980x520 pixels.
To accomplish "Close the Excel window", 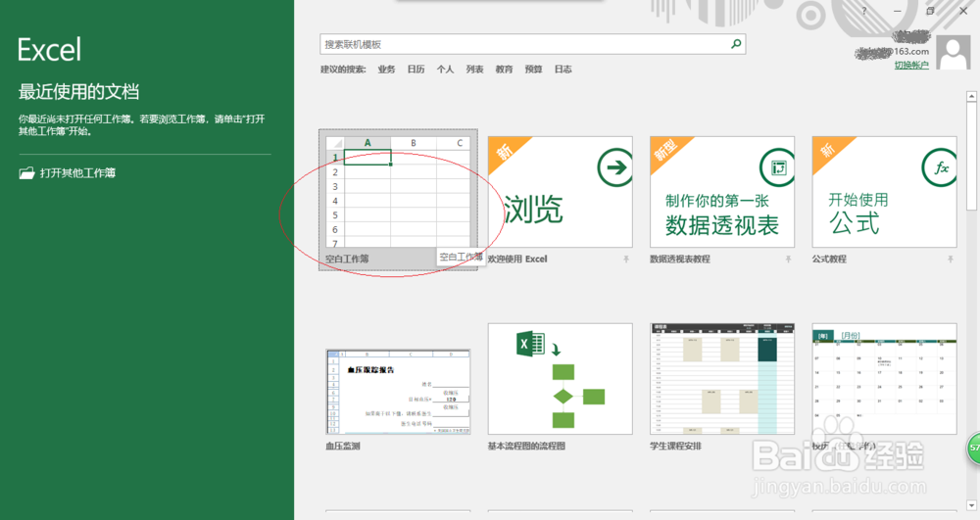I will click(963, 11).
